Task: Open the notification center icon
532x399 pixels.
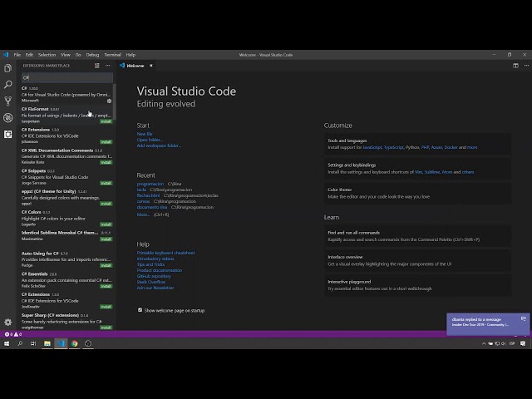Action: click(x=523, y=343)
